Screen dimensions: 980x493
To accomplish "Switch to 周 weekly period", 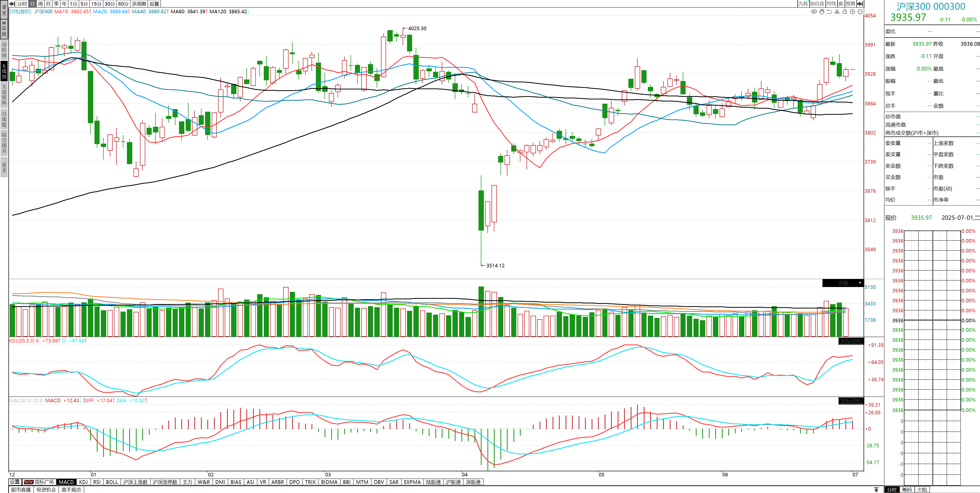I will [40, 4].
